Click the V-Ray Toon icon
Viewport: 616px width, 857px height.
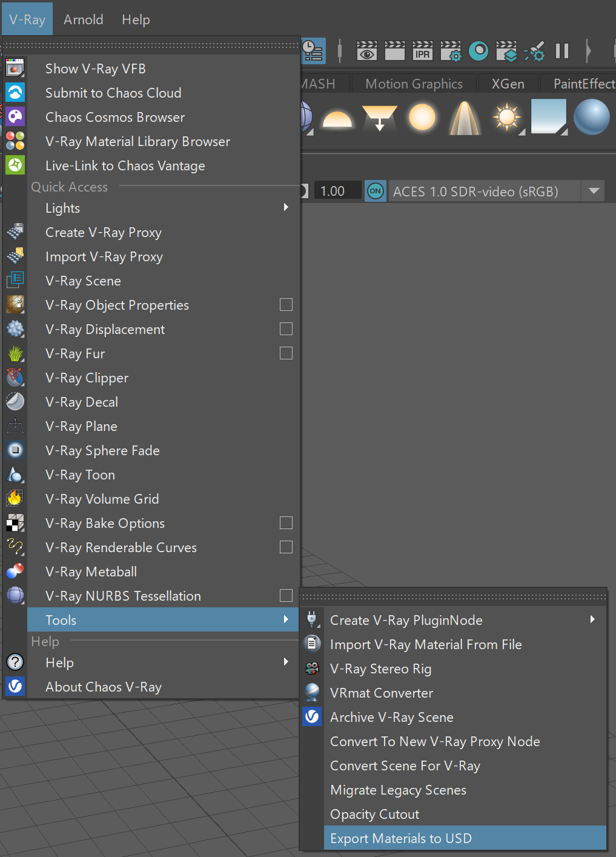click(15, 474)
